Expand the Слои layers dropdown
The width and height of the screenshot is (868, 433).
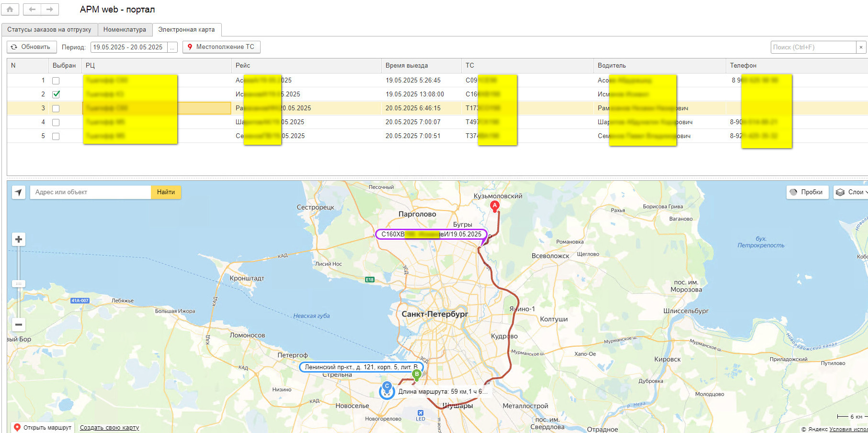coord(851,192)
